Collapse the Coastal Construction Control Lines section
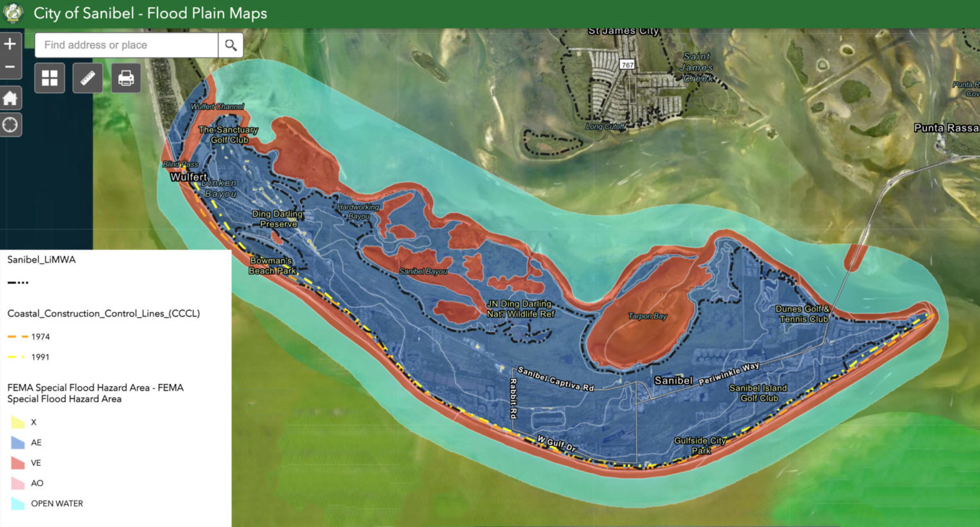Image resolution: width=980 pixels, height=527 pixels. (x=103, y=313)
